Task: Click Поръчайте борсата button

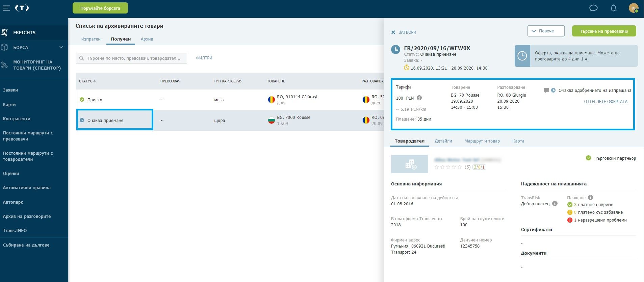Action: click(x=100, y=8)
